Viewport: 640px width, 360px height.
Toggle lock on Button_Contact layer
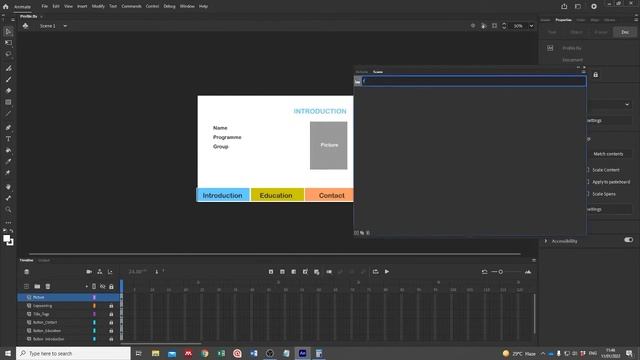111,322
